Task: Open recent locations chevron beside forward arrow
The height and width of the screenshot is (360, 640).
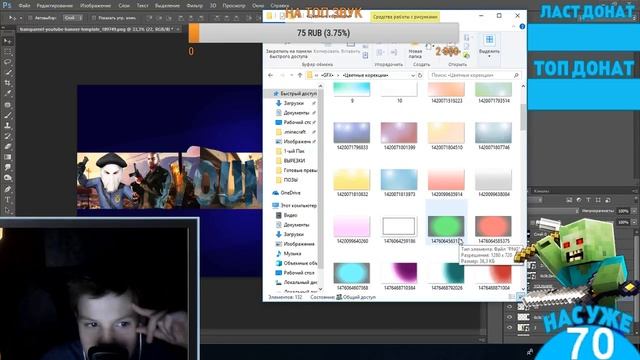Action: coord(291,75)
